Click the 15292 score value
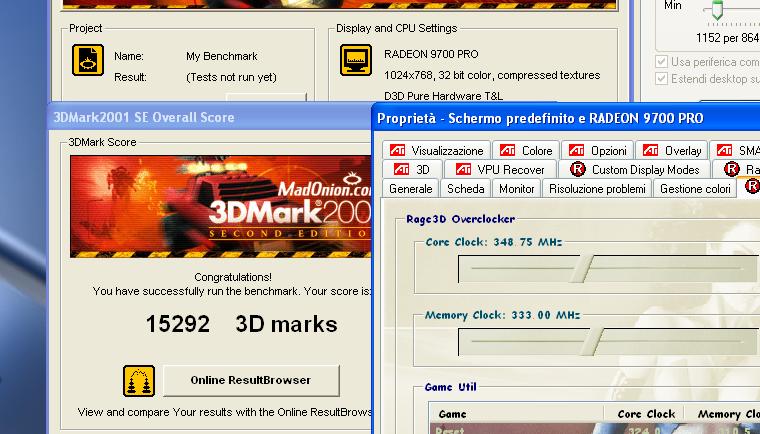 [178, 324]
